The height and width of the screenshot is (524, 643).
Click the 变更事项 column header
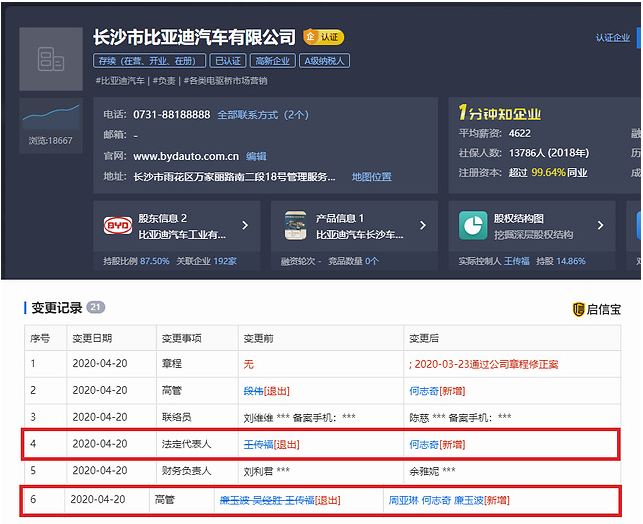182,338
